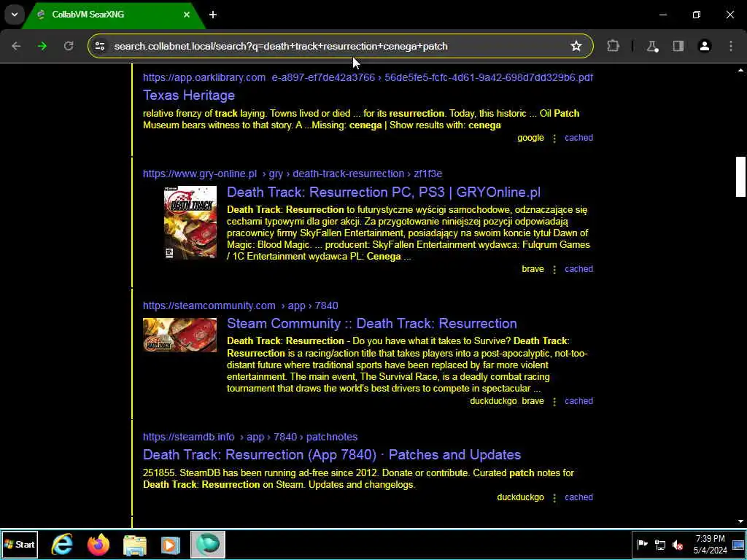
Task: Open cached GRYOnline.pl page
Action: coord(578,269)
